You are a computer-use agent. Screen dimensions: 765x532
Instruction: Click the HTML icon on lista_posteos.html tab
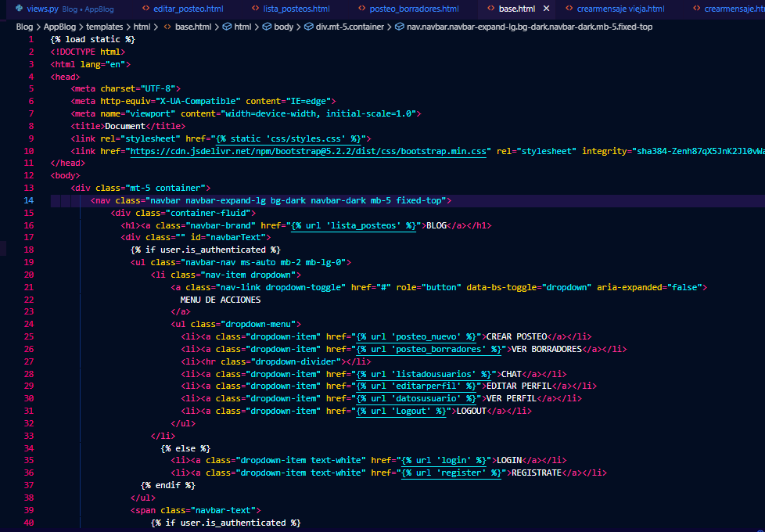click(x=255, y=10)
